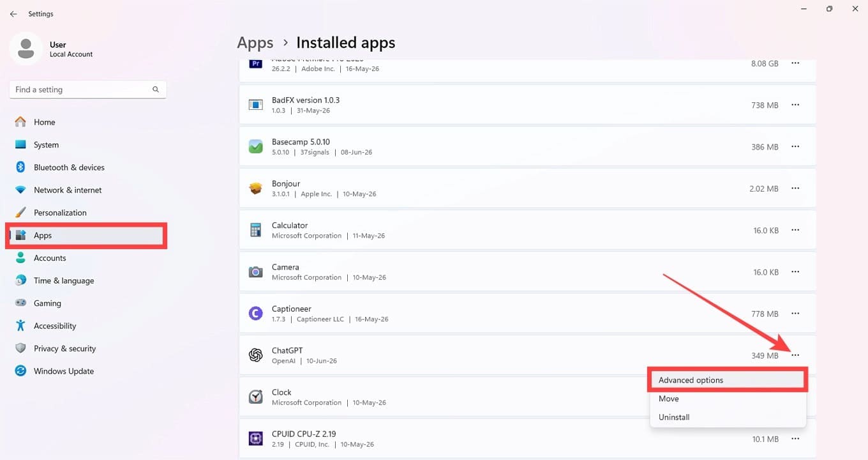The width and height of the screenshot is (868, 460).
Task: Click the BadFX app icon
Action: (256, 105)
